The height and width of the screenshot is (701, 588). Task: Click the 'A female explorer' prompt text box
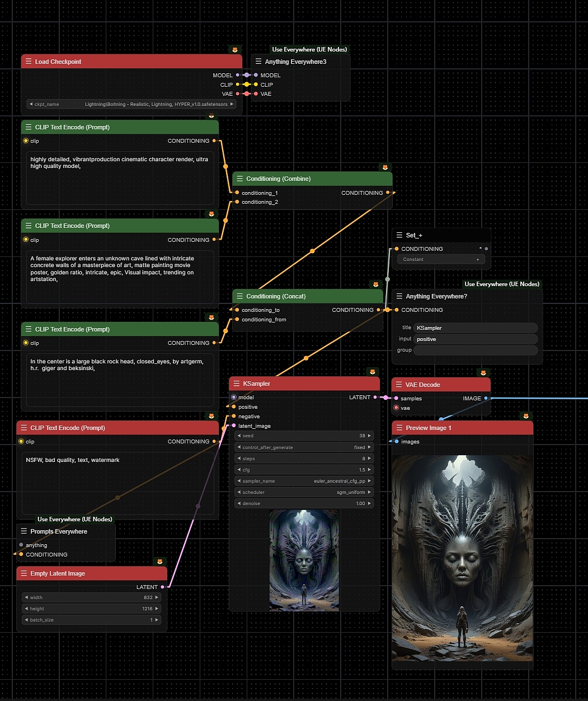click(120, 277)
